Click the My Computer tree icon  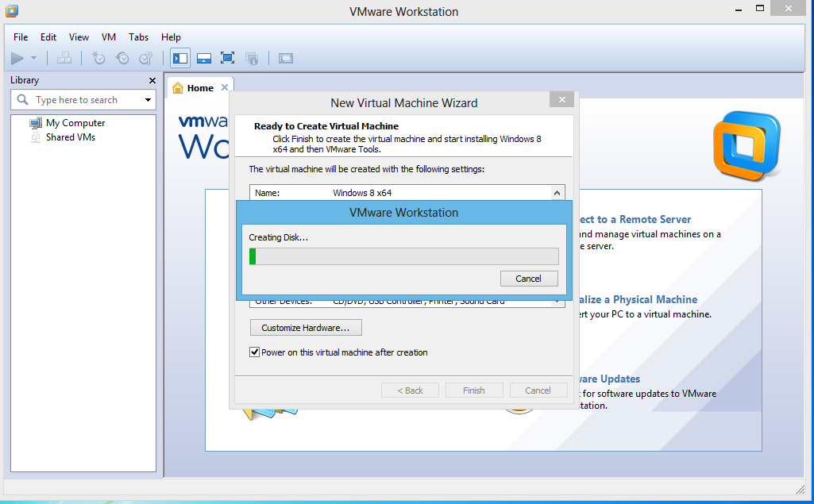[x=35, y=123]
